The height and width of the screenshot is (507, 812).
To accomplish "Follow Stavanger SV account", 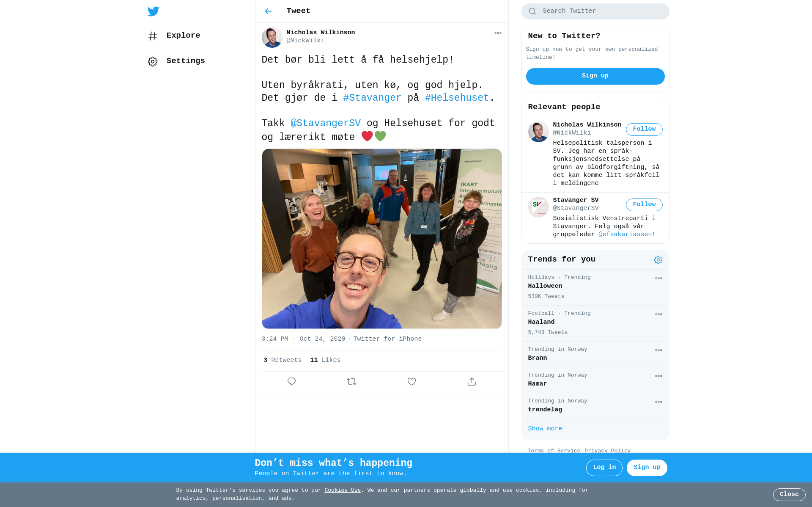I will pos(644,205).
